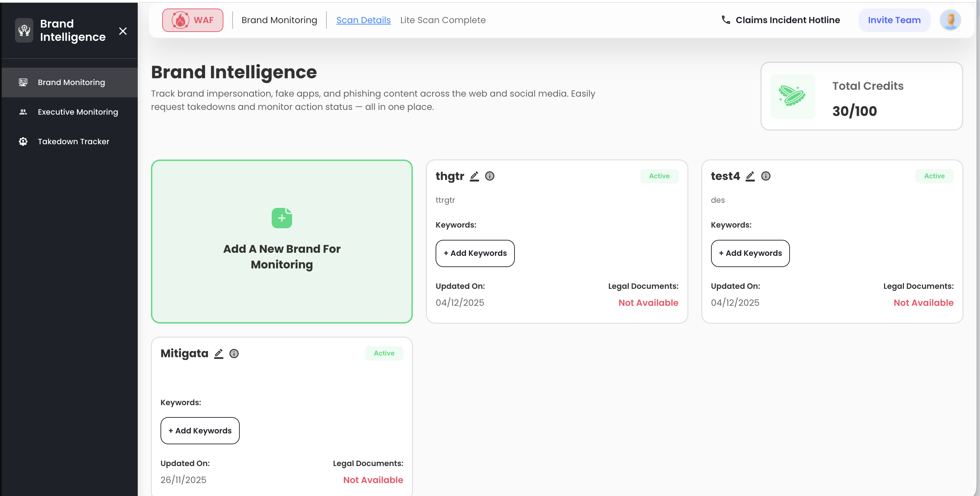Open the user profile avatar menu
980x496 pixels.
pyautogui.click(x=950, y=20)
